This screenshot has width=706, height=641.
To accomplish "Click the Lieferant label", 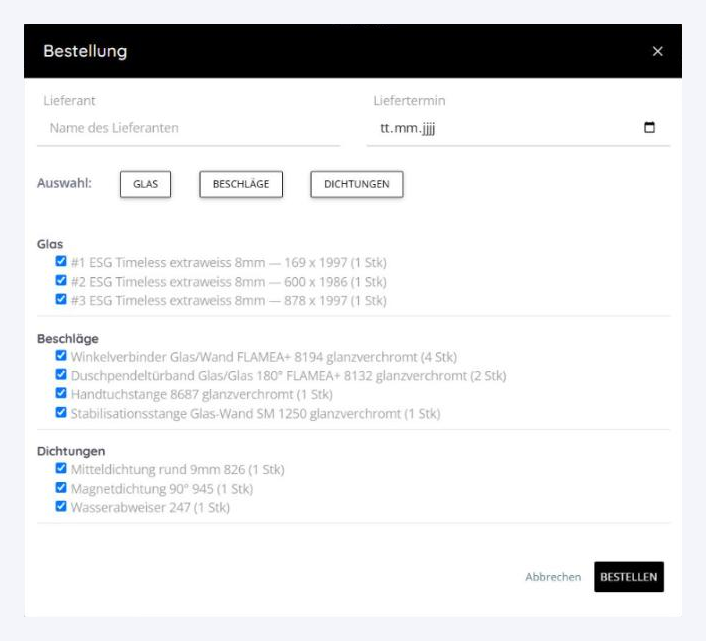I will [69, 100].
